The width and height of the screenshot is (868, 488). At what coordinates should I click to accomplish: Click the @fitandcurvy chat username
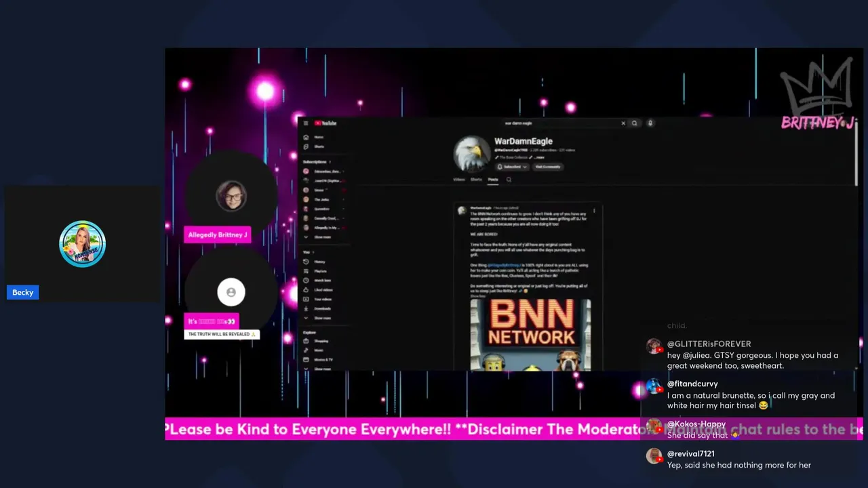(692, 384)
